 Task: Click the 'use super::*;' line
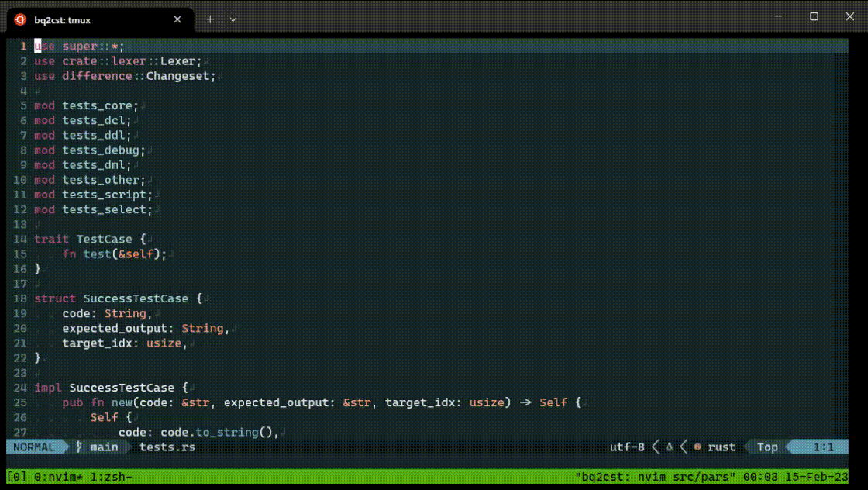point(79,46)
